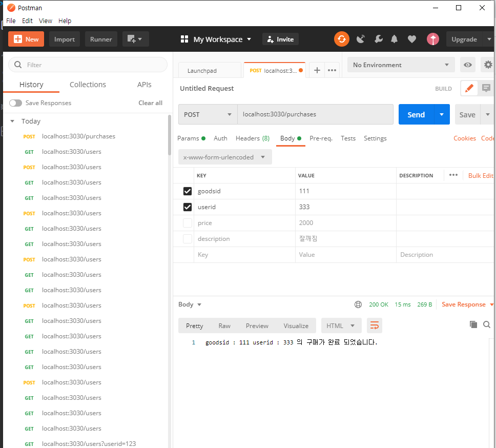This screenshot has width=496, height=448.
Task: Uncheck the goodsid parameter checkbox
Action: pyautogui.click(x=187, y=191)
